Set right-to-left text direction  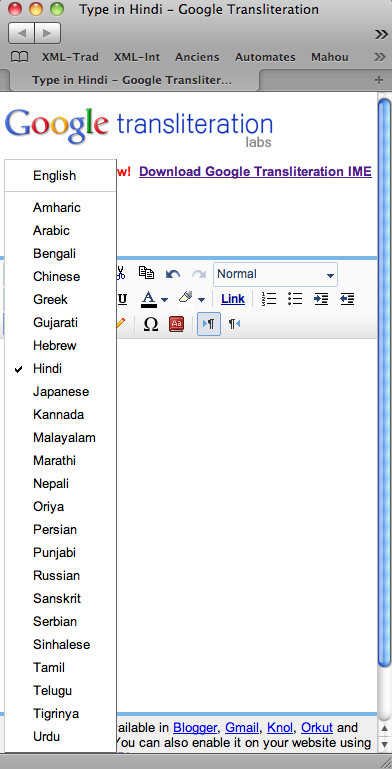pyautogui.click(x=235, y=324)
